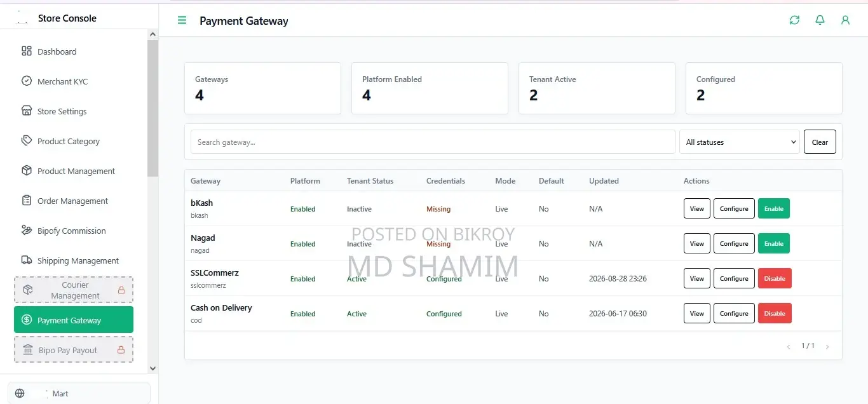This screenshot has height=404, width=868.
Task: Click the Shipping Management truck icon
Action: (x=27, y=260)
